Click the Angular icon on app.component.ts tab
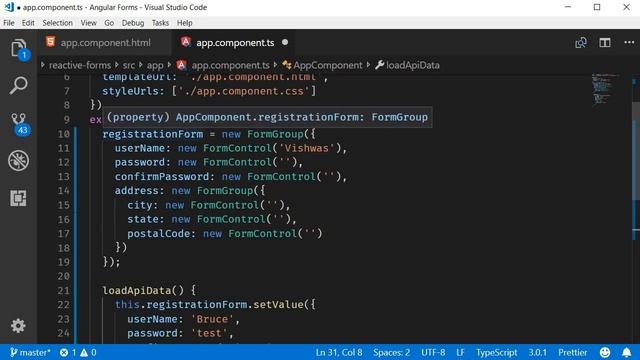The image size is (640, 360). (186, 42)
